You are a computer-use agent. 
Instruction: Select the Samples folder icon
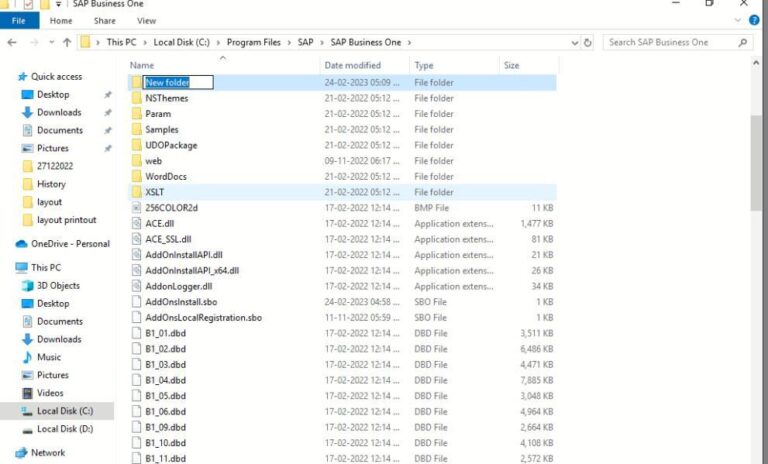pos(137,129)
